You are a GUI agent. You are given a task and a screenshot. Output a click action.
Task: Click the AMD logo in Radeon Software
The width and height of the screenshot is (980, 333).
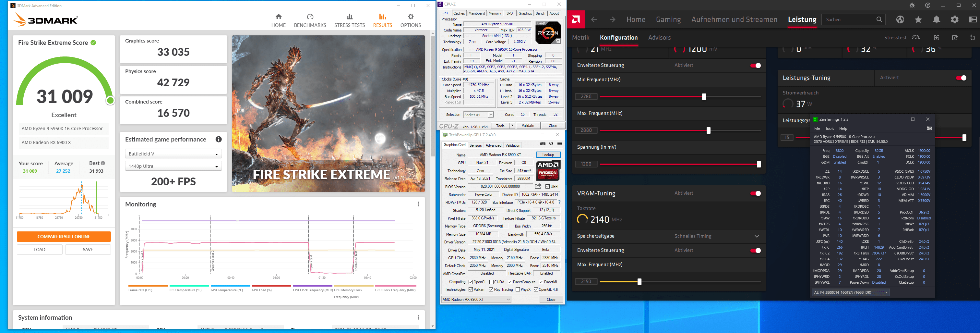coord(576,19)
